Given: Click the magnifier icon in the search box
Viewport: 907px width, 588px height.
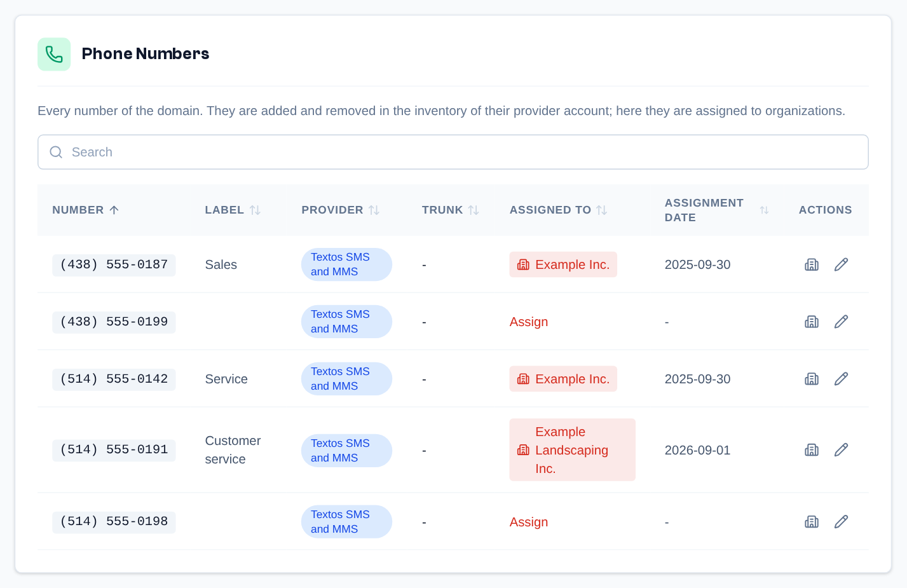Looking at the screenshot, I should point(56,152).
